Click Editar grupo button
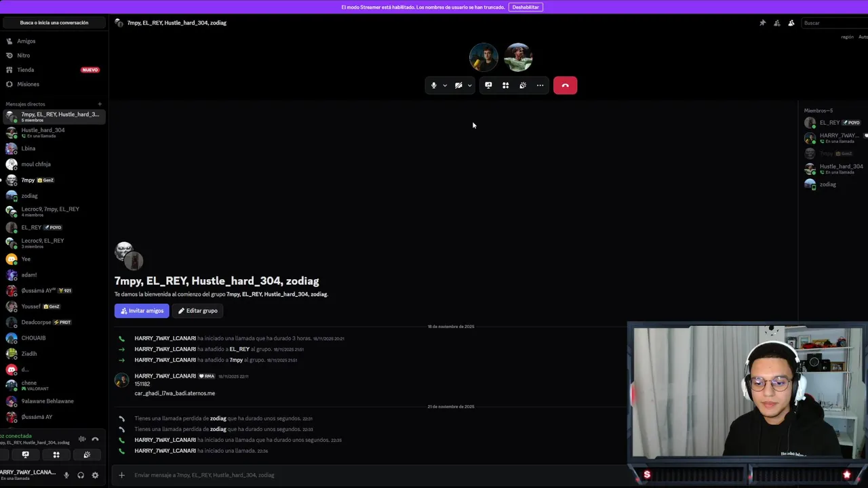 pyautogui.click(x=198, y=310)
